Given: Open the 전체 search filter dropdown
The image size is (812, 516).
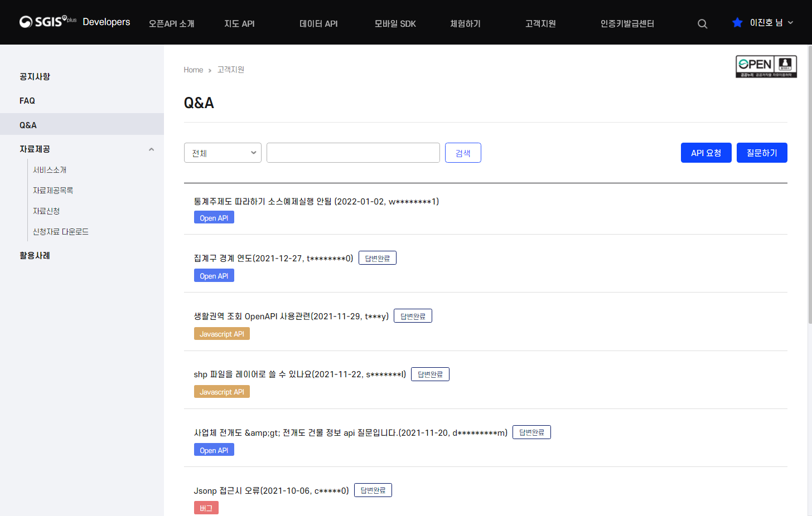Looking at the screenshot, I should [x=222, y=152].
